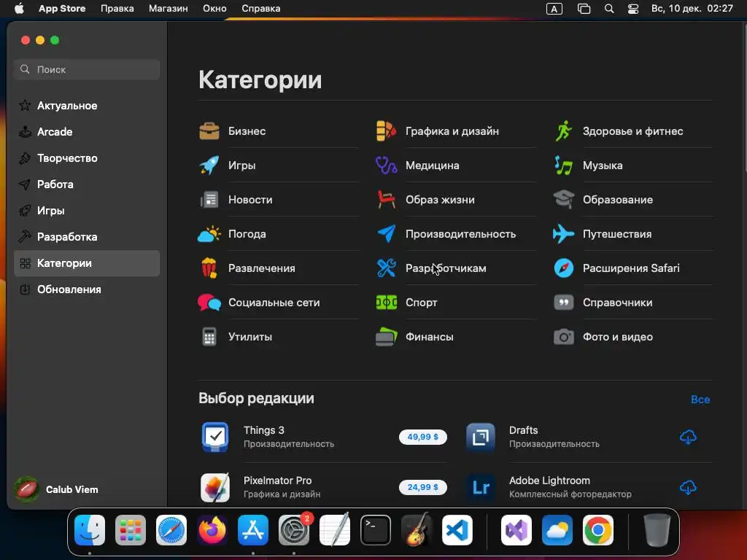Click the Социальные сети chat bubbles icon
This screenshot has width=747, height=560.
click(x=209, y=303)
